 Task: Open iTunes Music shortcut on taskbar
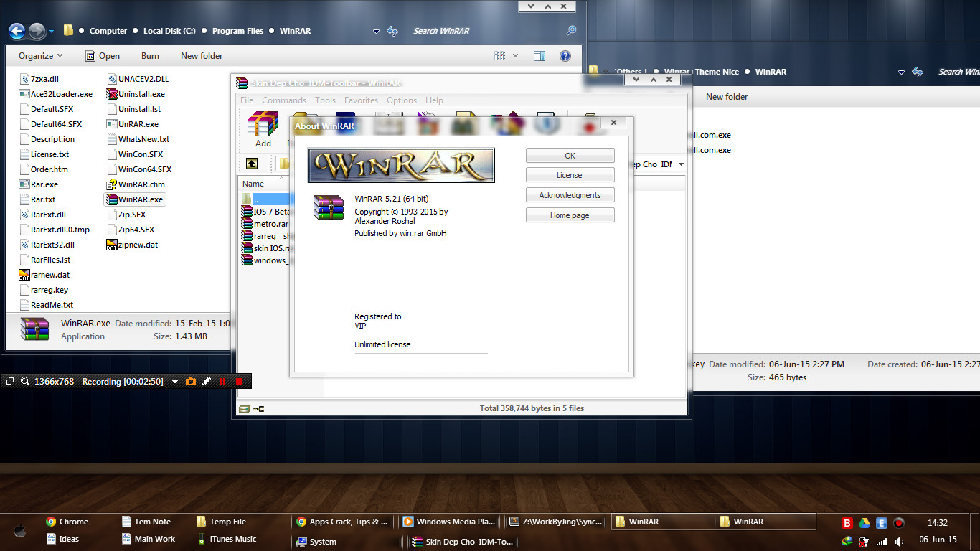click(x=226, y=539)
